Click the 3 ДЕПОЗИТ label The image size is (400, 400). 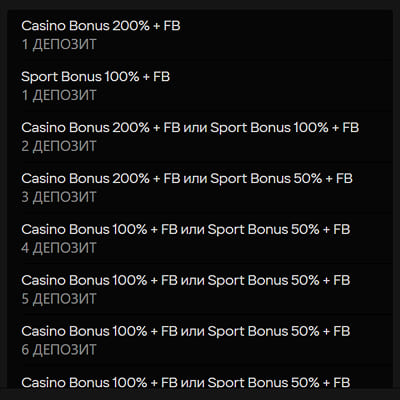(x=59, y=197)
